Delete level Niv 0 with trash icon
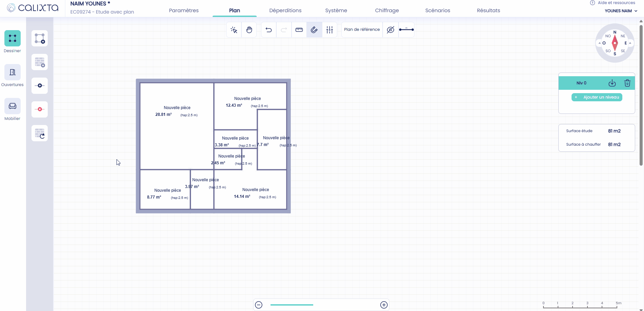This screenshot has width=644, height=311. coord(627,83)
